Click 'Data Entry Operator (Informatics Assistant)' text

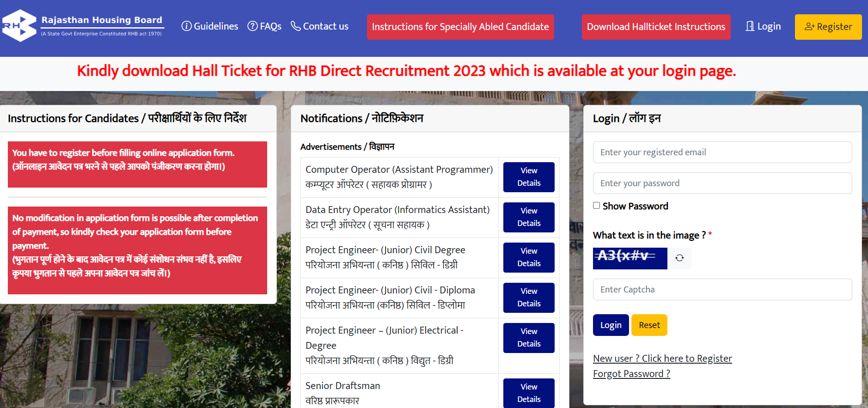point(397,210)
